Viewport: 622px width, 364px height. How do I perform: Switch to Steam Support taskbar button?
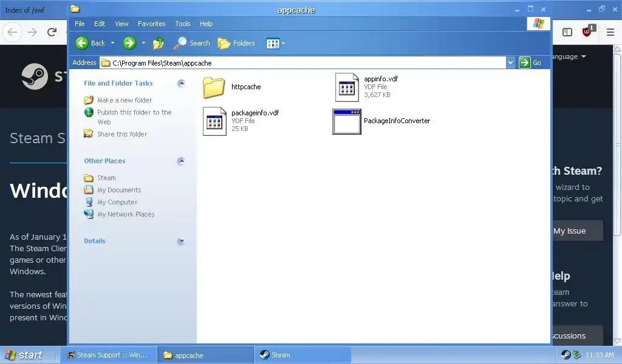click(x=108, y=356)
